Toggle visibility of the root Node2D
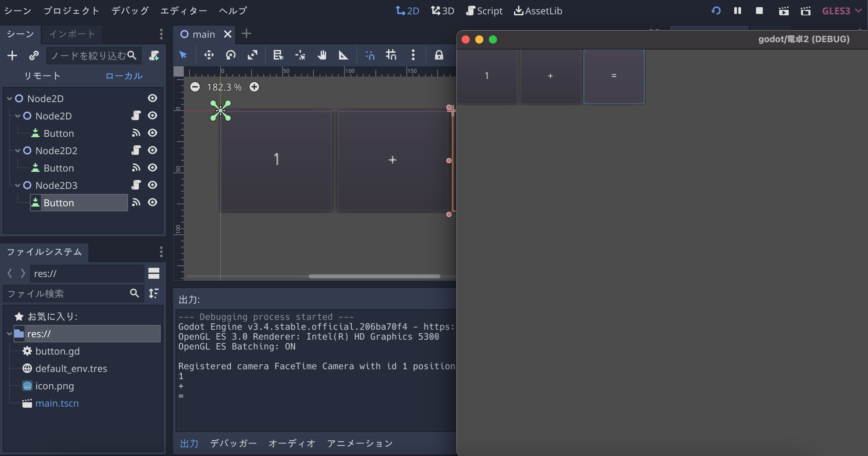Viewport: 868px width, 456px height. pyautogui.click(x=152, y=98)
